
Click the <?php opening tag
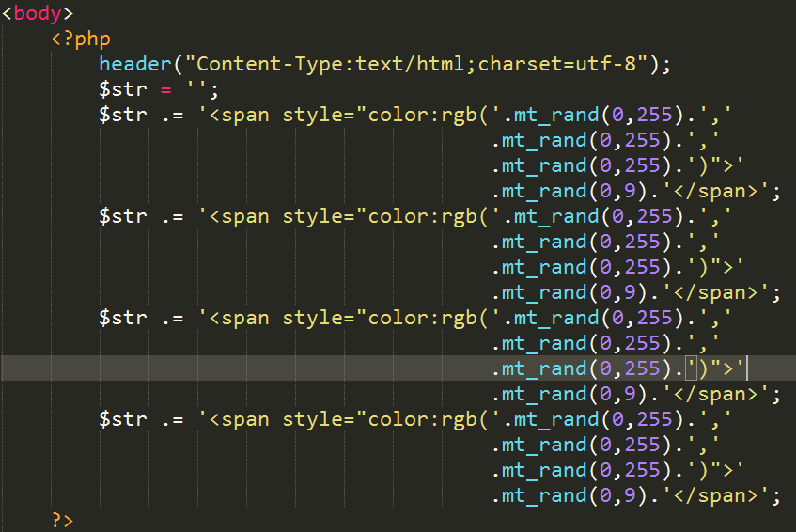pos(81,39)
